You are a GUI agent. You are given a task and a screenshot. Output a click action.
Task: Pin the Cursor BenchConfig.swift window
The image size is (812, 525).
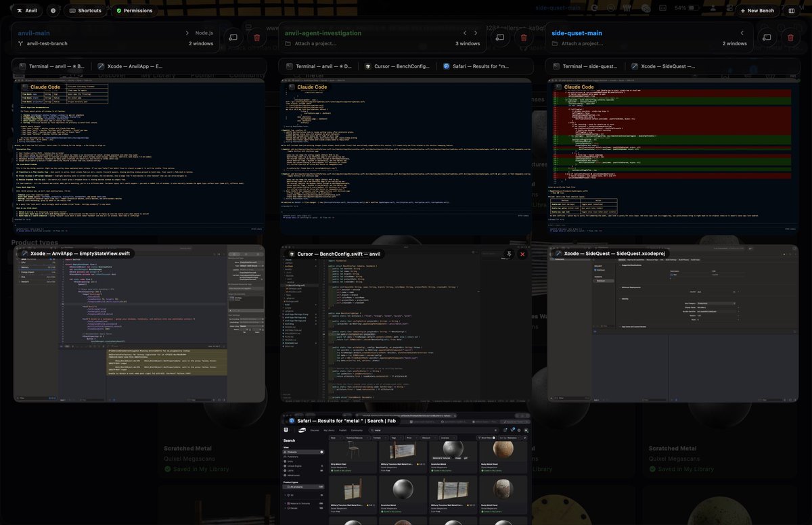tap(509, 254)
